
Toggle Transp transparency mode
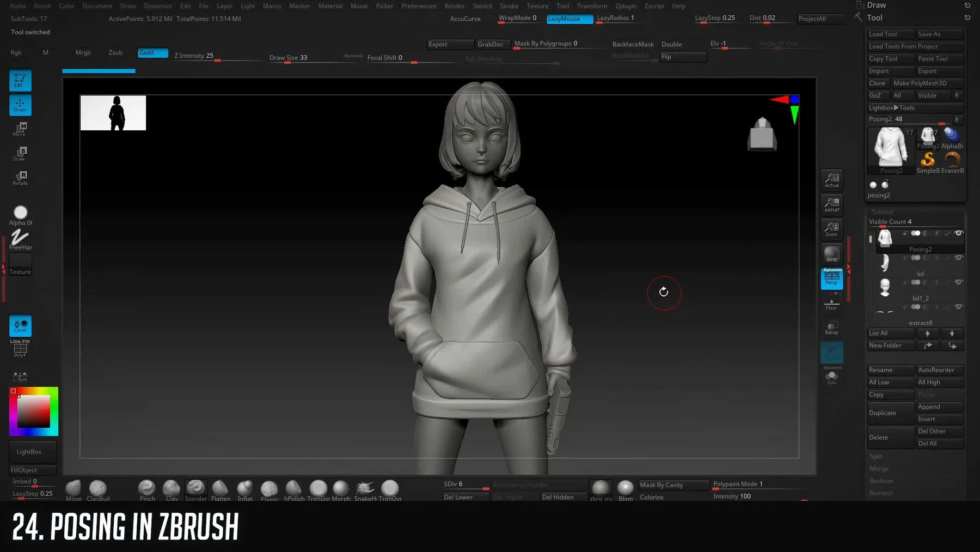831,327
